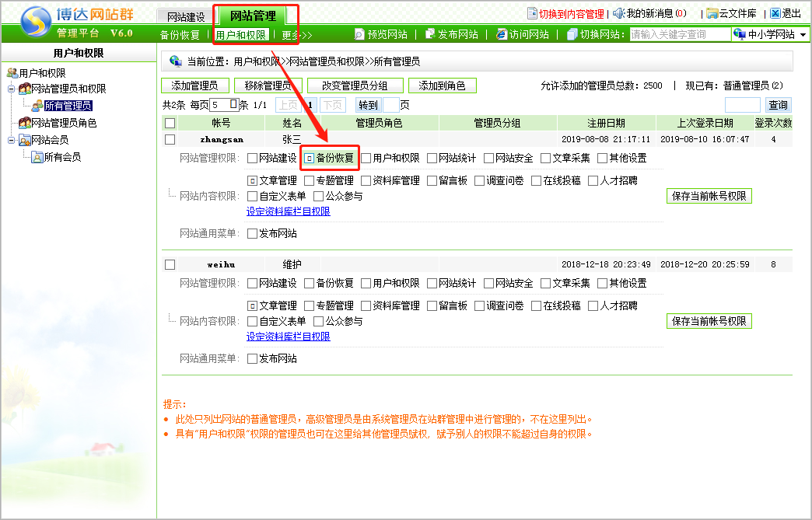Click the 我的新消息 speaker icon
The width and height of the screenshot is (812, 520).
(618, 13)
